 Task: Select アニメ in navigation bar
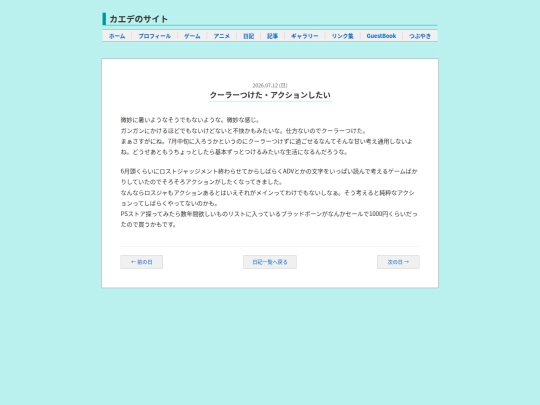click(221, 36)
